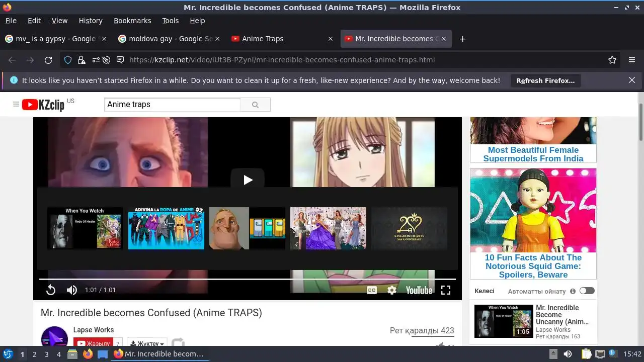Close the Anime Traps tab

[x=331, y=39]
